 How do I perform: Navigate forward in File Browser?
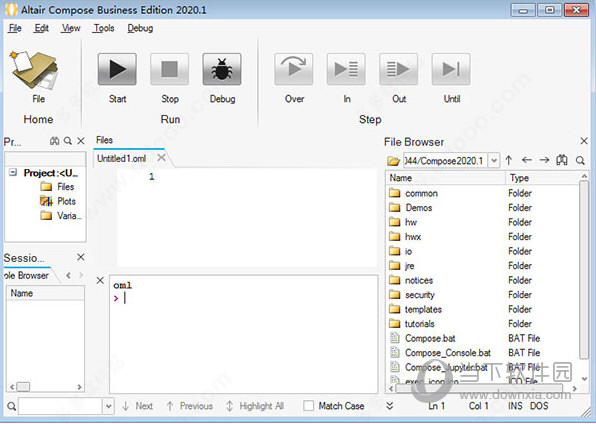[544, 160]
